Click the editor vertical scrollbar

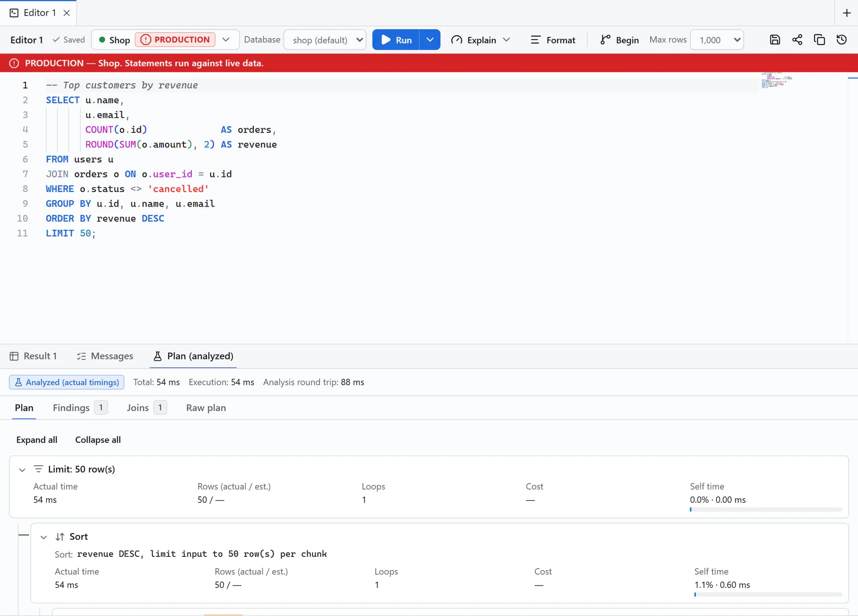tap(853, 208)
